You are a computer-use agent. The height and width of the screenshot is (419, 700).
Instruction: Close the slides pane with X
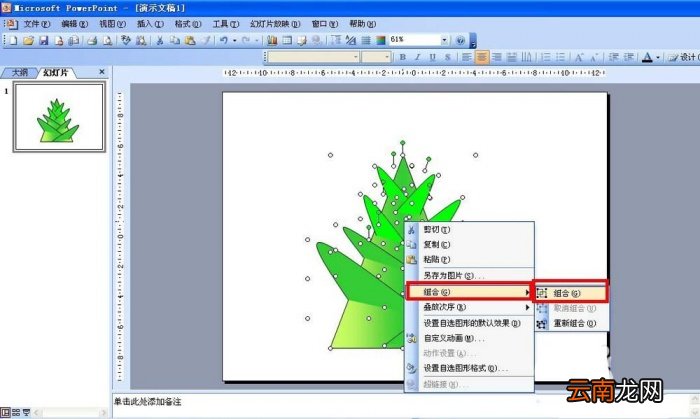[x=102, y=71]
